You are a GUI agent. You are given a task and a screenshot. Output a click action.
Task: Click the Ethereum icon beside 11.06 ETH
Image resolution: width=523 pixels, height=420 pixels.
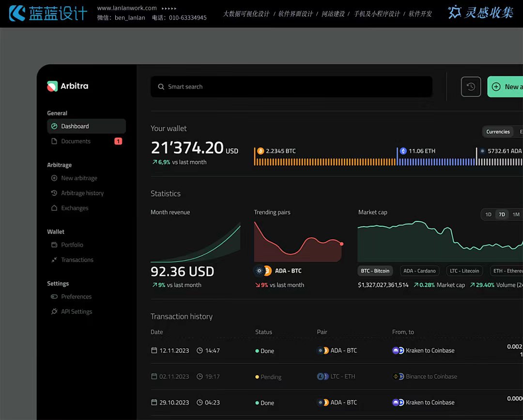[403, 151]
